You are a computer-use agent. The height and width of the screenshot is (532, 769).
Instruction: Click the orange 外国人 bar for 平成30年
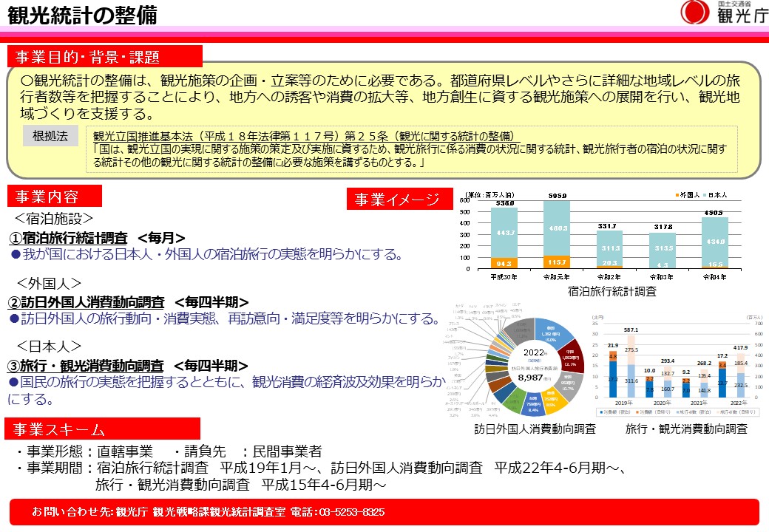click(505, 262)
